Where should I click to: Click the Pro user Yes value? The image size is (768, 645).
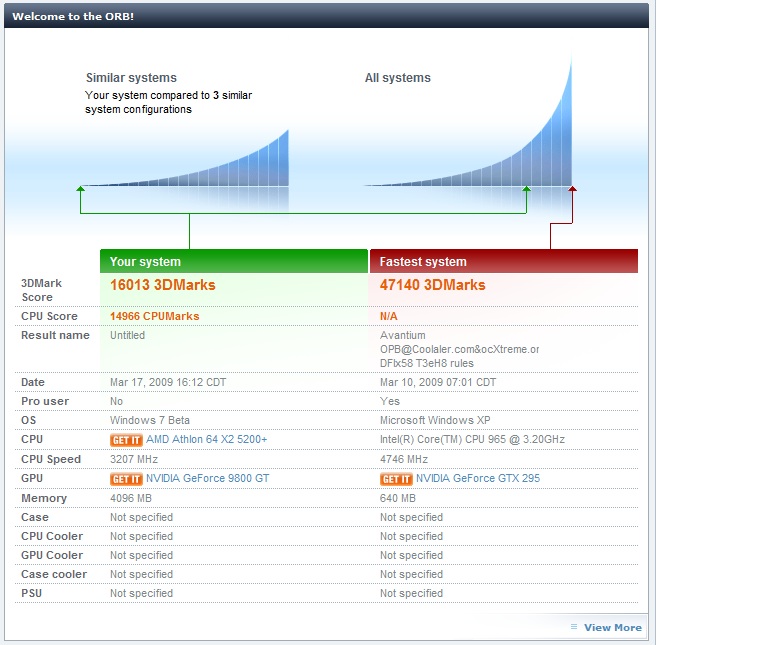(x=390, y=402)
